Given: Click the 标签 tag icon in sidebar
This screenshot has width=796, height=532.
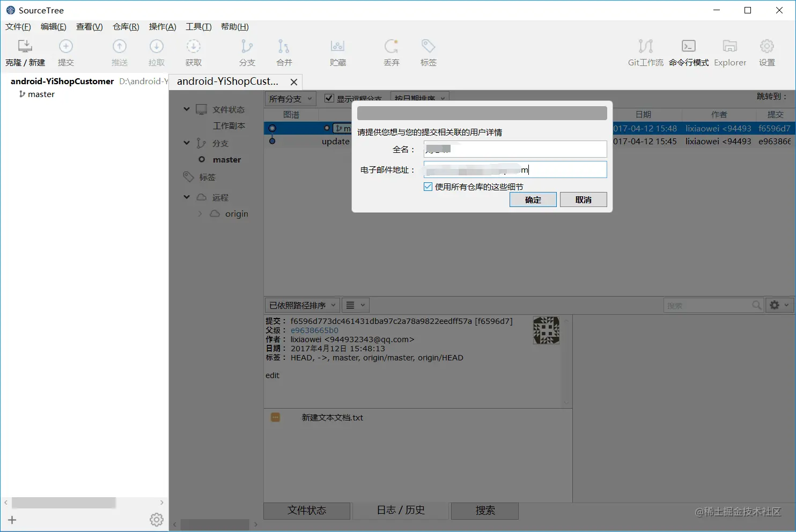Looking at the screenshot, I should tap(188, 177).
